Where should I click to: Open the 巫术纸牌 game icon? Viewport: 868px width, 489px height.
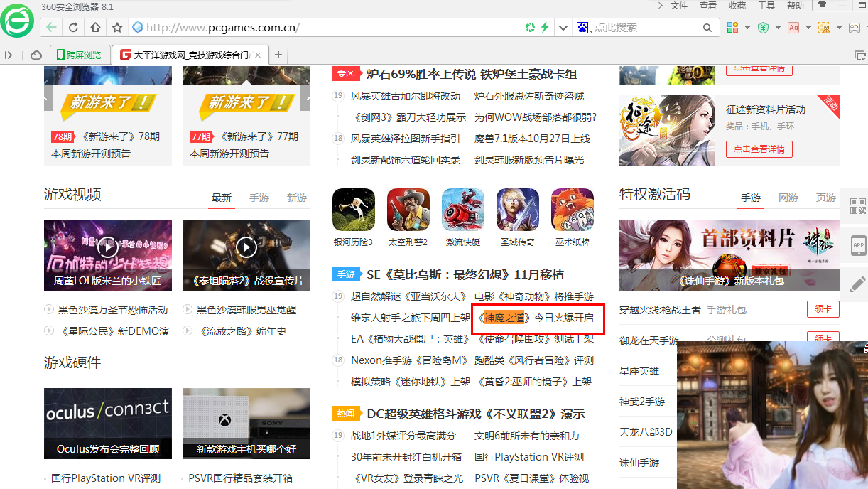click(573, 210)
